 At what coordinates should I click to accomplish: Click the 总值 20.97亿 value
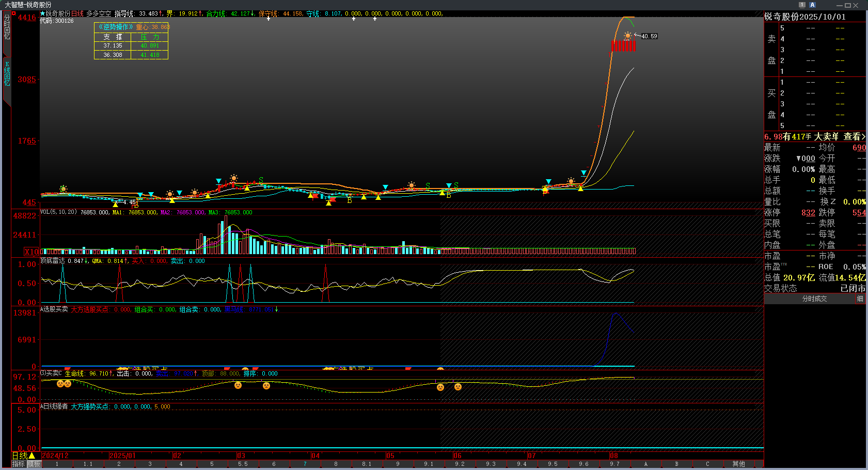coord(799,278)
